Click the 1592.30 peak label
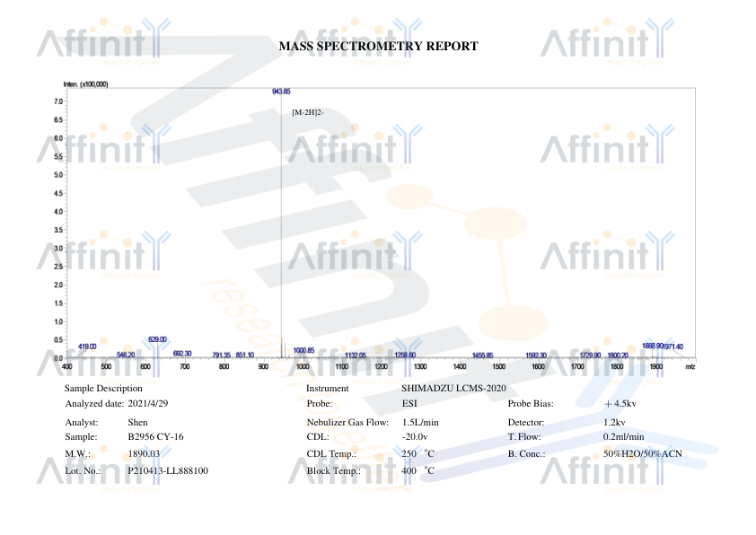This screenshot has height=535, width=756. pyautogui.click(x=536, y=355)
